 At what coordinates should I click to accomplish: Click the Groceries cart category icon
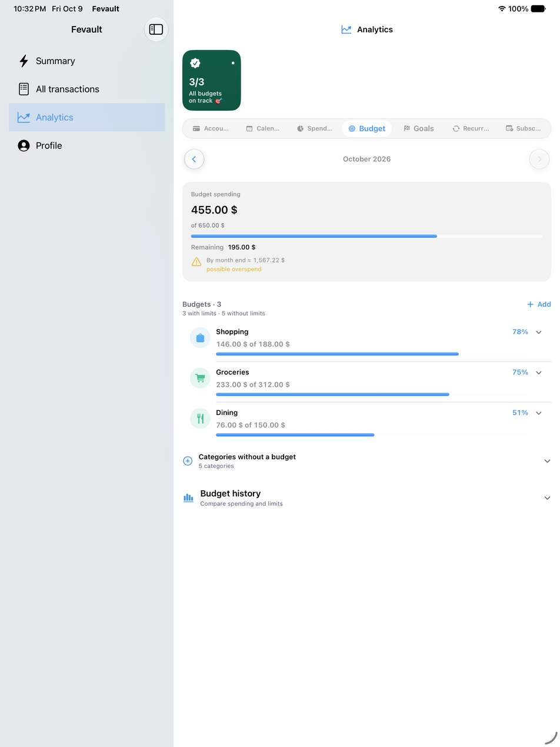[x=200, y=379]
